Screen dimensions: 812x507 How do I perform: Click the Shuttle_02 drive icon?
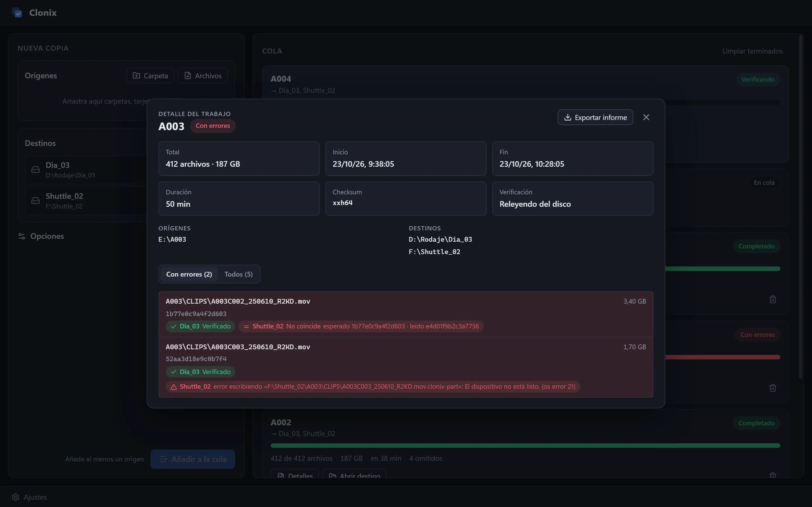point(36,201)
